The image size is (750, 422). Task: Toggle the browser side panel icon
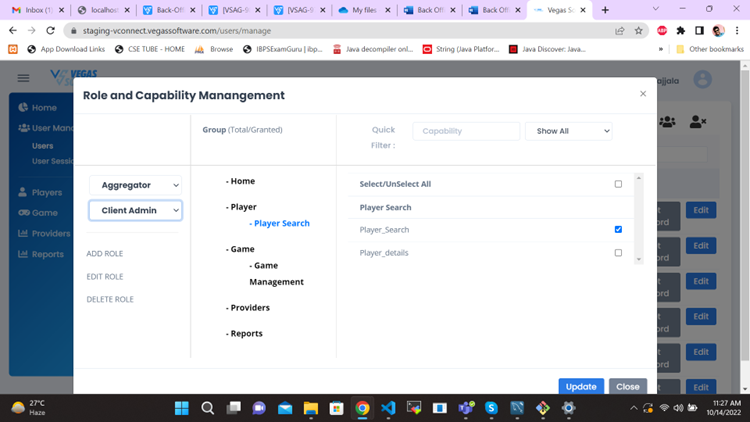tap(699, 31)
